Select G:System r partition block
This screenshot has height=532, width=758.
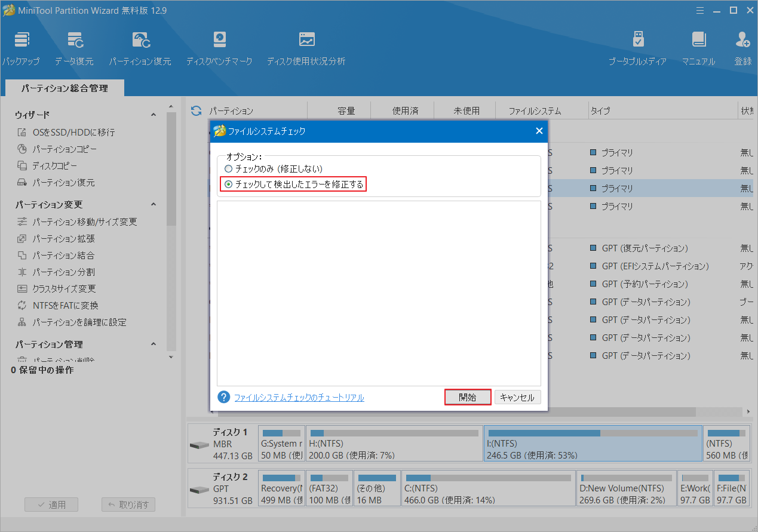[x=281, y=444]
